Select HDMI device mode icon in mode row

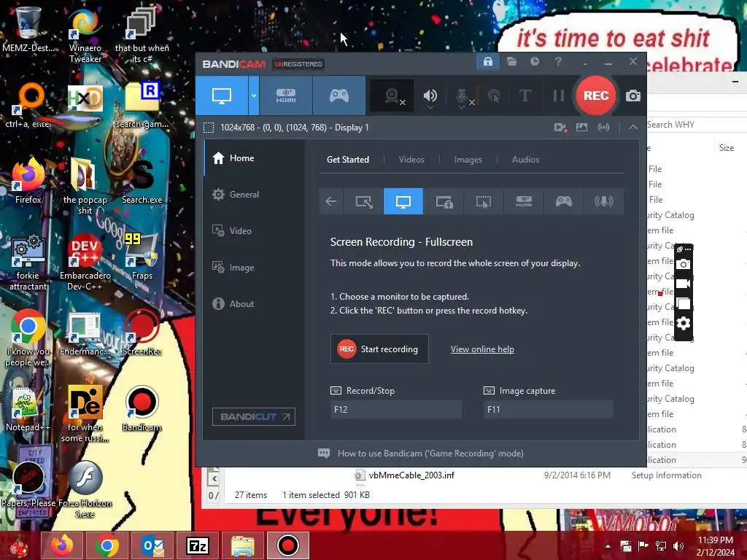pyautogui.click(x=524, y=201)
